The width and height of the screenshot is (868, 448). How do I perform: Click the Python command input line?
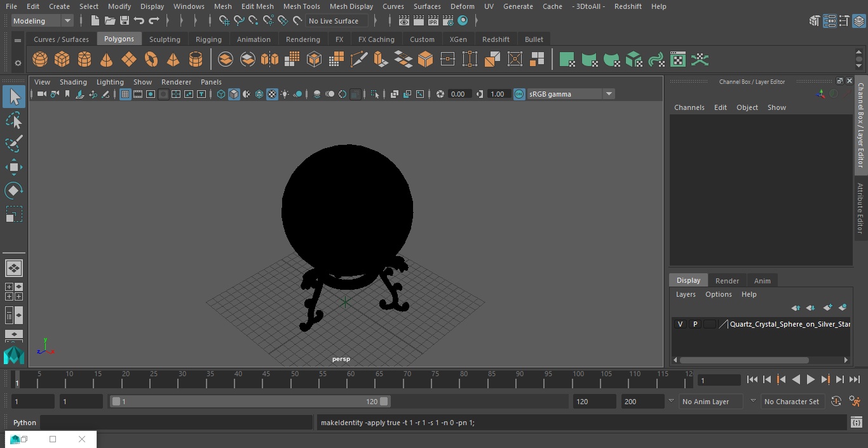(x=176, y=423)
